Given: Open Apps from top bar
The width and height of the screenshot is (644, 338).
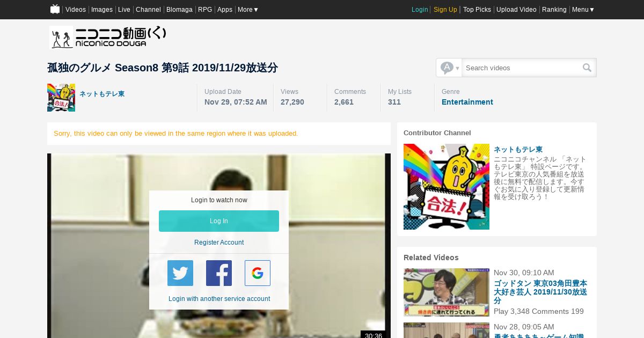Looking at the screenshot, I should pyautogui.click(x=225, y=10).
